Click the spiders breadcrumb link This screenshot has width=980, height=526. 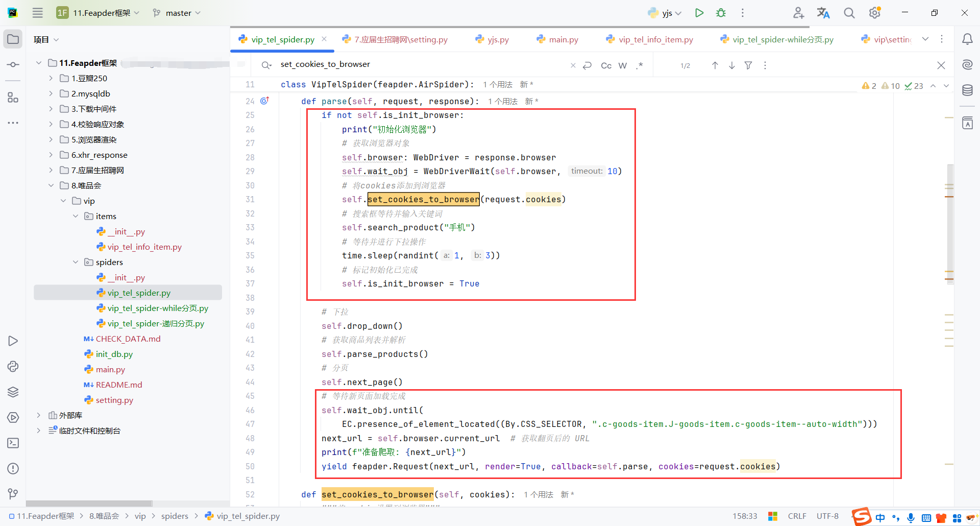pos(175,516)
